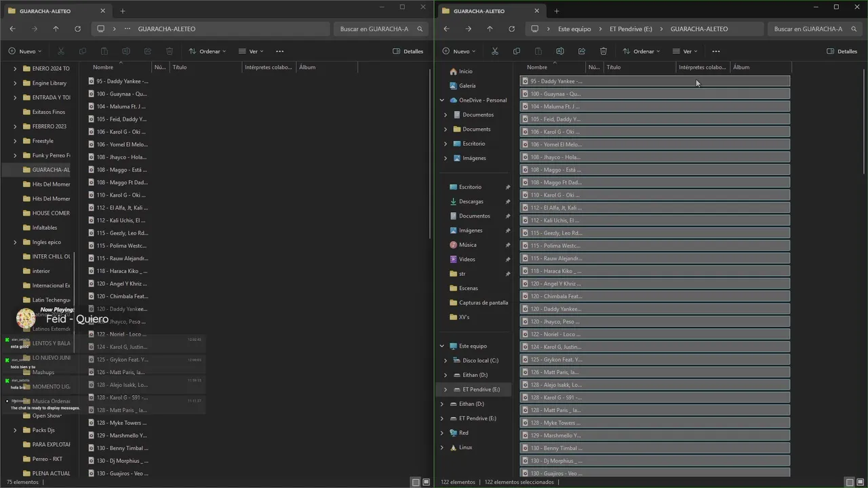Open the Ordenar dropdown in right window

[x=642, y=51]
